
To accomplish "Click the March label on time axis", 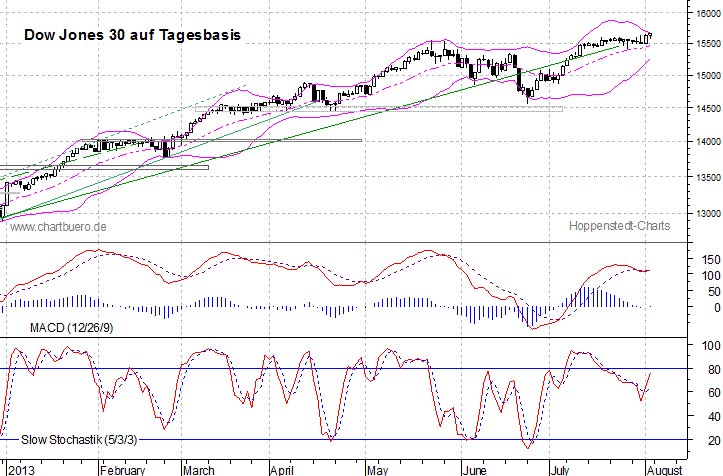I will (199, 470).
